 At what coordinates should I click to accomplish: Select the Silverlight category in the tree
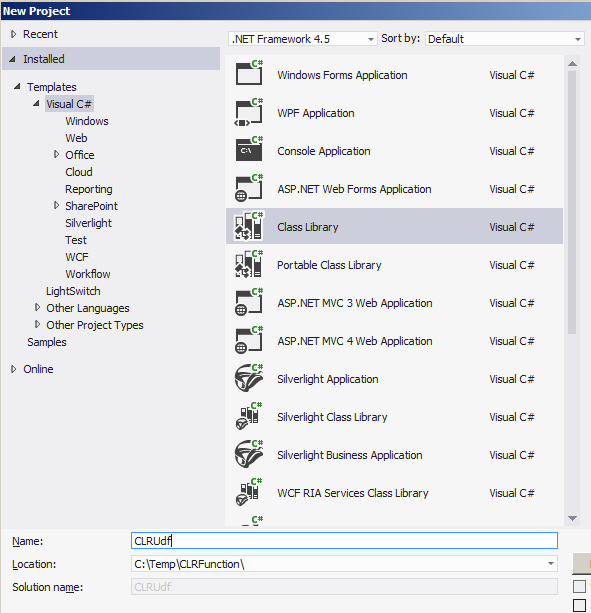pyautogui.click(x=88, y=223)
